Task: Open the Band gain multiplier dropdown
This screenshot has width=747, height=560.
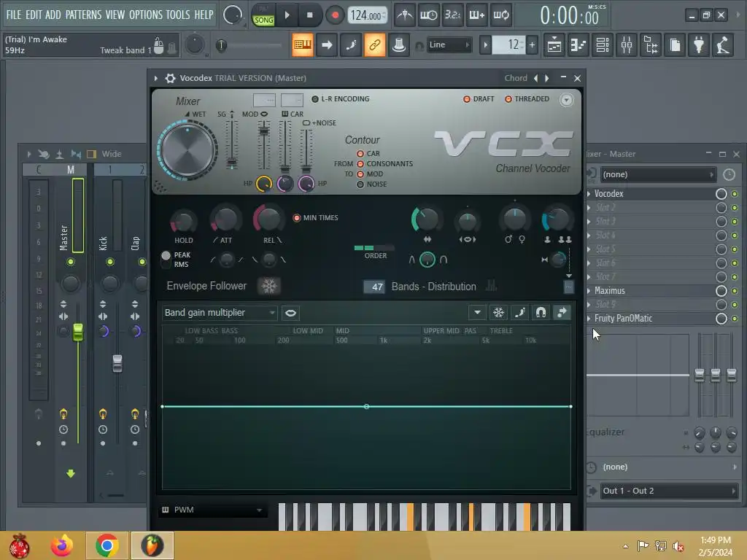Action: point(220,313)
